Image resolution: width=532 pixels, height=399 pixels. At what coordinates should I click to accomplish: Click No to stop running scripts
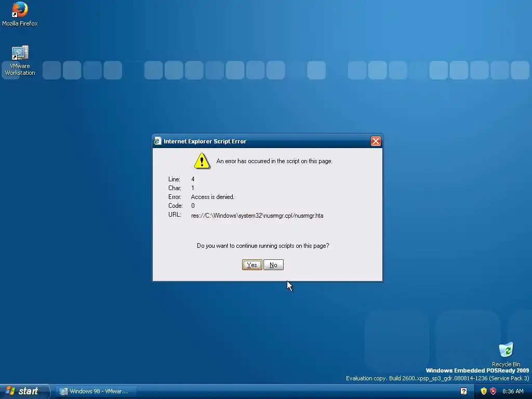(273, 264)
